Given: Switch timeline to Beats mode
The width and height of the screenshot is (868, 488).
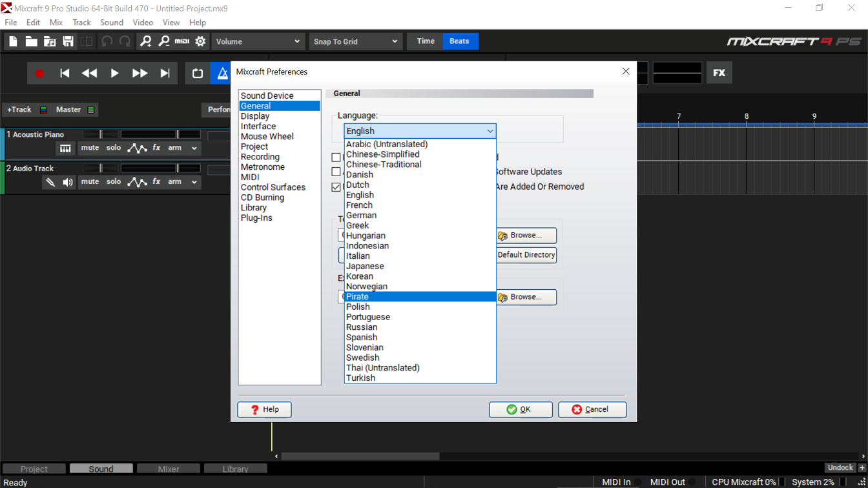Looking at the screenshot, I should [x=459, y=41].
